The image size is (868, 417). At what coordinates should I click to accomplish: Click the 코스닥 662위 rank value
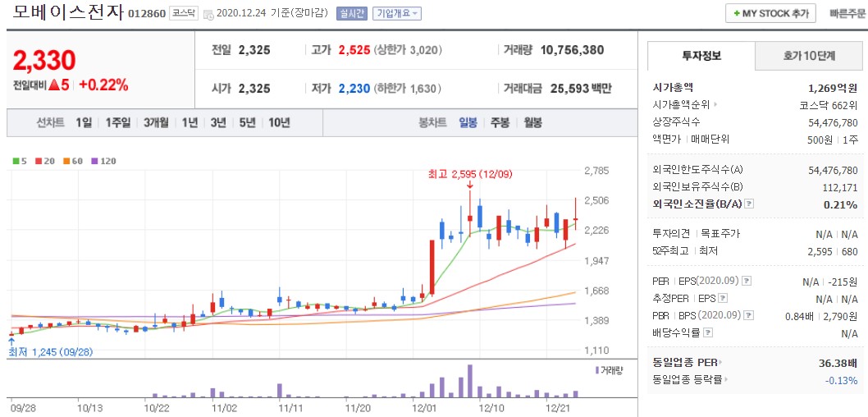click(828, 105)
